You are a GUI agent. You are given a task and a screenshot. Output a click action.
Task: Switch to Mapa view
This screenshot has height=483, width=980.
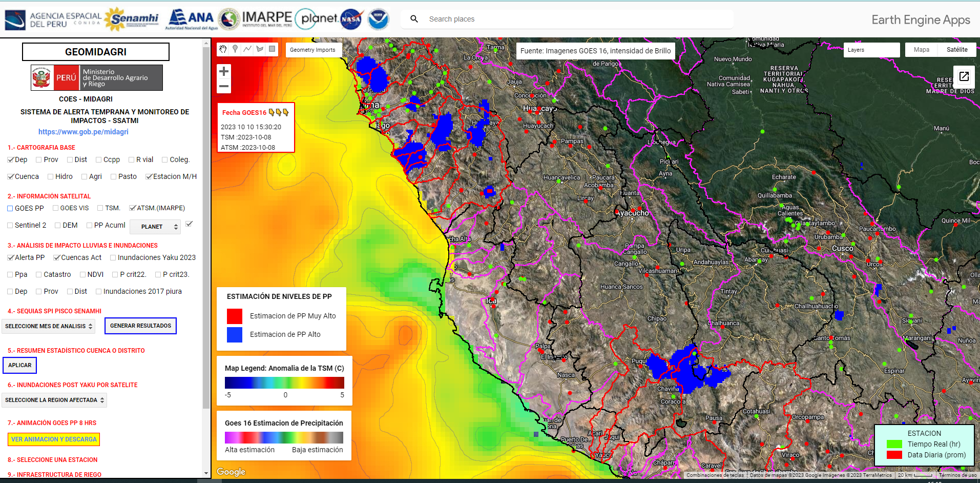[921, 50]
